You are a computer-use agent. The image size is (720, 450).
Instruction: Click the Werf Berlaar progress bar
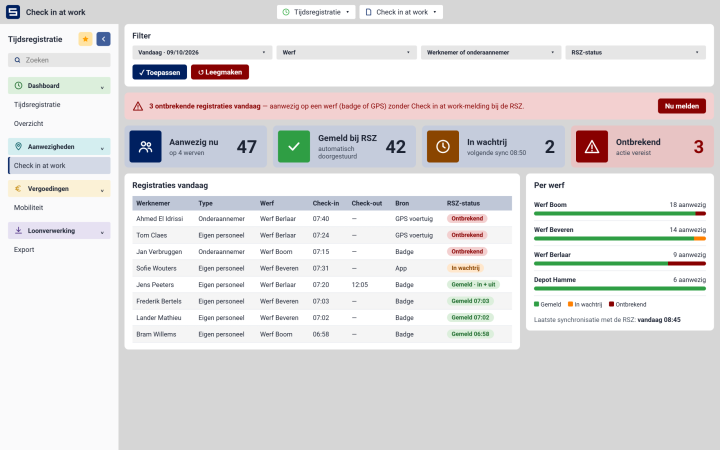coord(620,264)
